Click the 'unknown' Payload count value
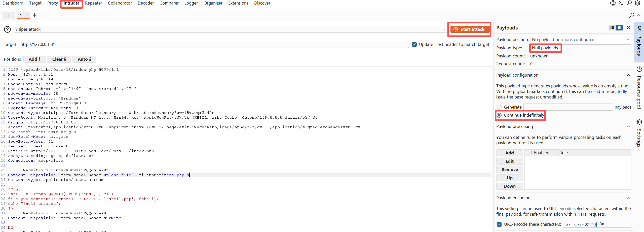Viewport: 644px width, 232px height. (x=539, y=56)
